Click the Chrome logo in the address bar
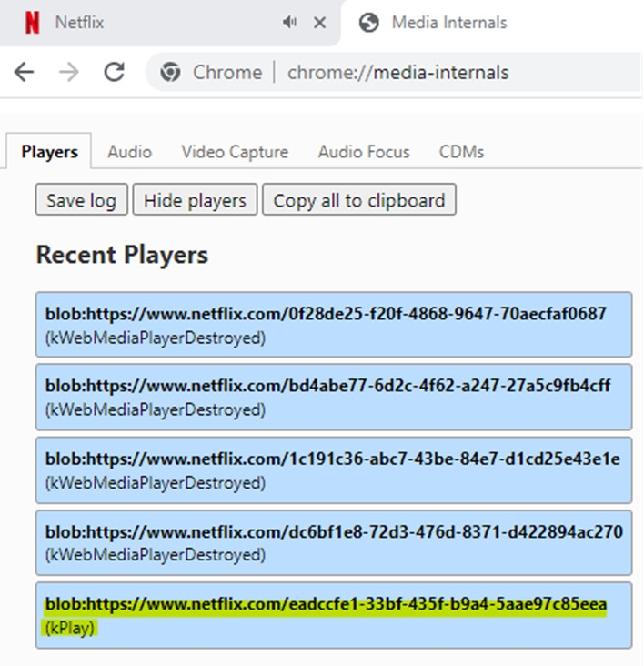This screenshot has height=666, width=644. 170,72
